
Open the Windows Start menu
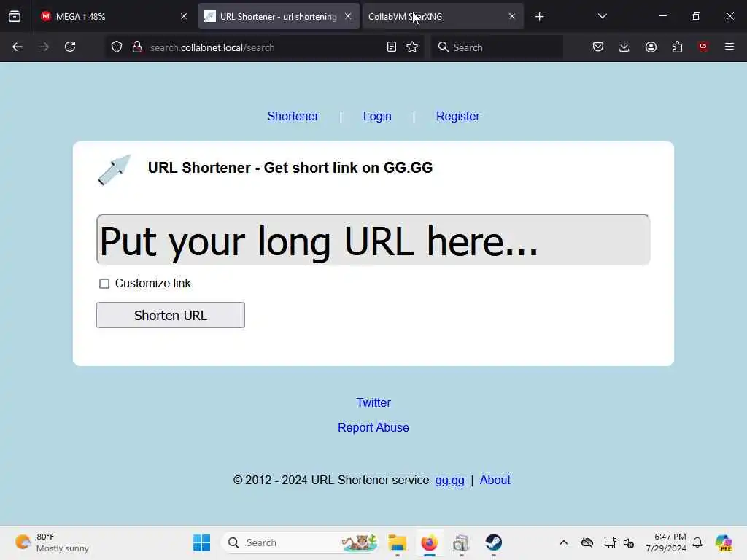coord(201,542)
